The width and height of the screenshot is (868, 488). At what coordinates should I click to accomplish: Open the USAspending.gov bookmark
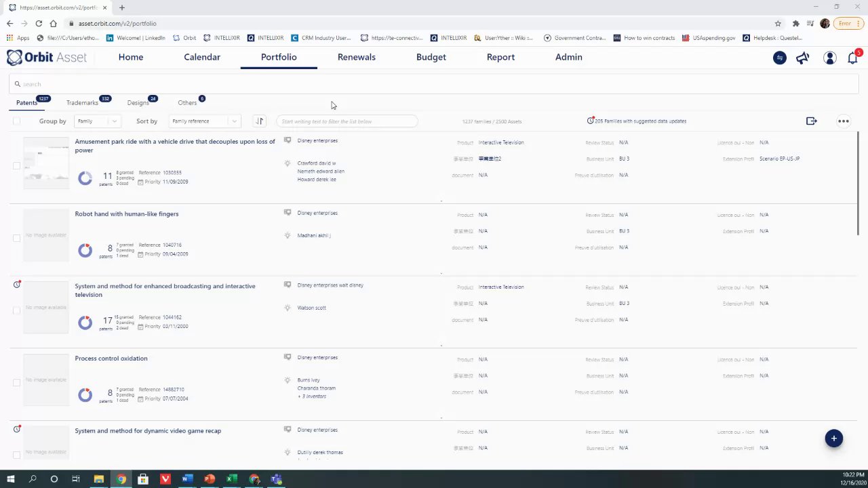(x=709, y=38)
